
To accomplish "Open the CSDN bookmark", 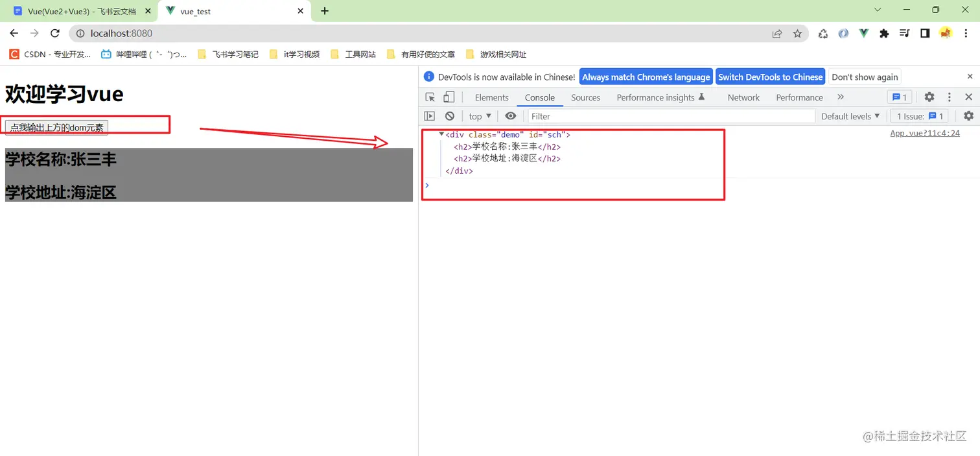I will click(50, 54).
